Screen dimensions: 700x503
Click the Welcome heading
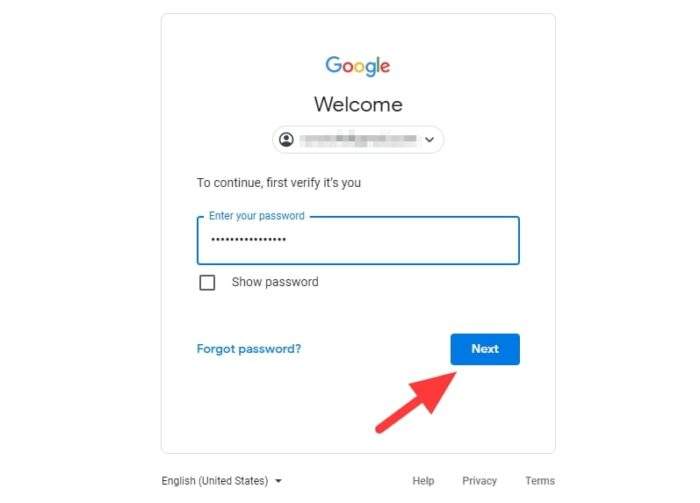358,104
